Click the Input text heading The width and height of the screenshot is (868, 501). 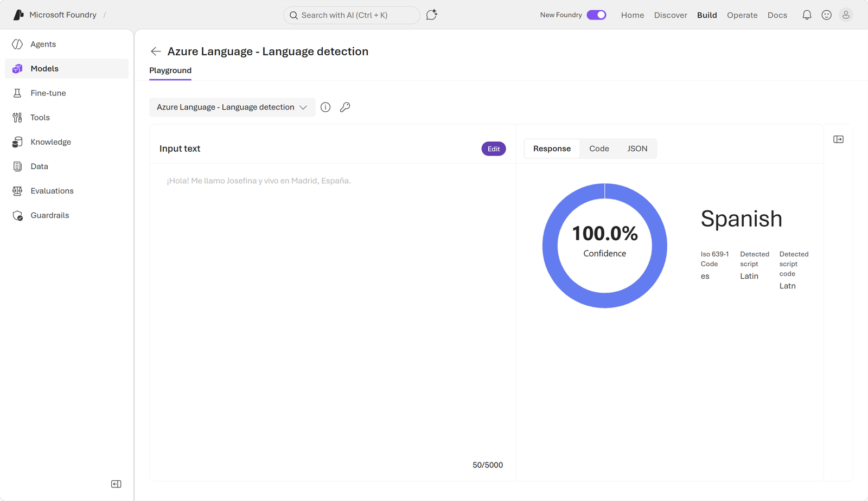click(180, 149)
